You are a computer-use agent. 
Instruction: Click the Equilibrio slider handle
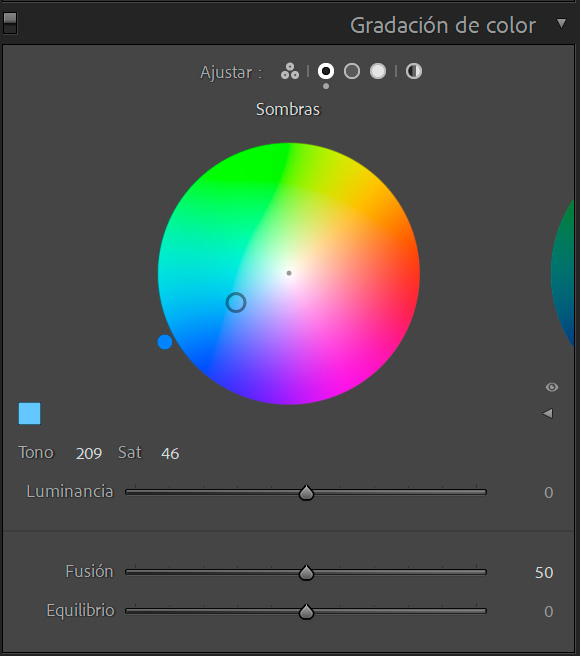click(x=306, y=612)
